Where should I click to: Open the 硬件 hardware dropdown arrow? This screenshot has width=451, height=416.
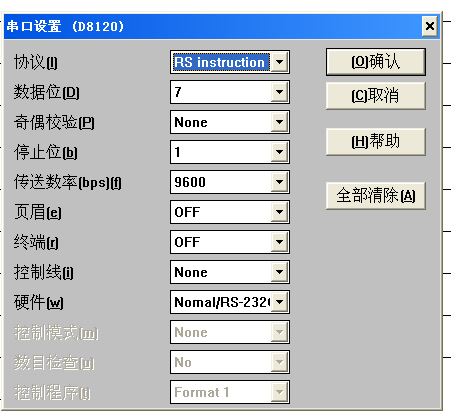tap(279, 302)
